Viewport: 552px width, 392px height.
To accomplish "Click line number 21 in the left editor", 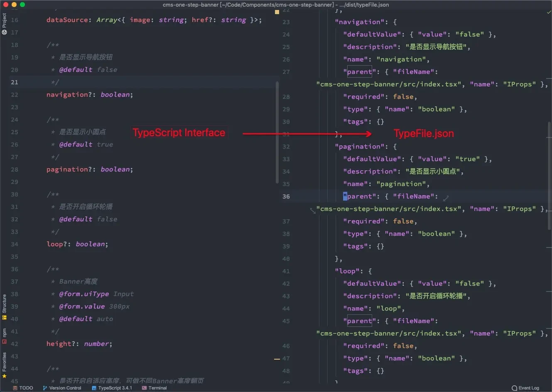I will 15,82.
